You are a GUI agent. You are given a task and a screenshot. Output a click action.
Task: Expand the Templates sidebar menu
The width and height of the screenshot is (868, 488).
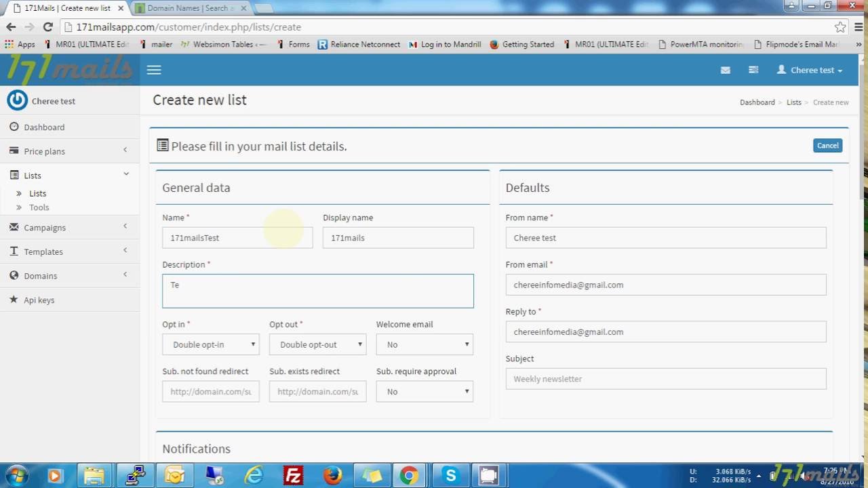[70, 251]
